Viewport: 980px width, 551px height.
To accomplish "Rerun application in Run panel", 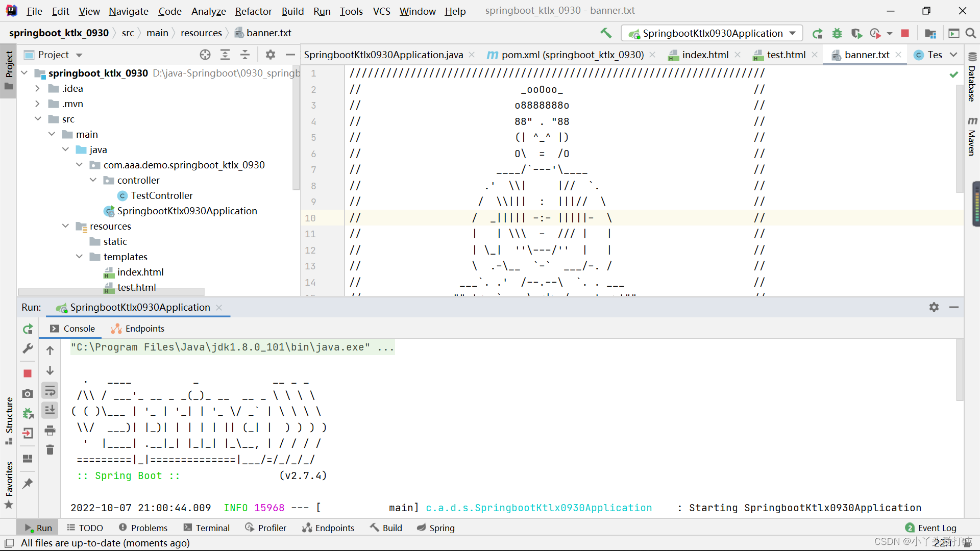I will (28, 329).
